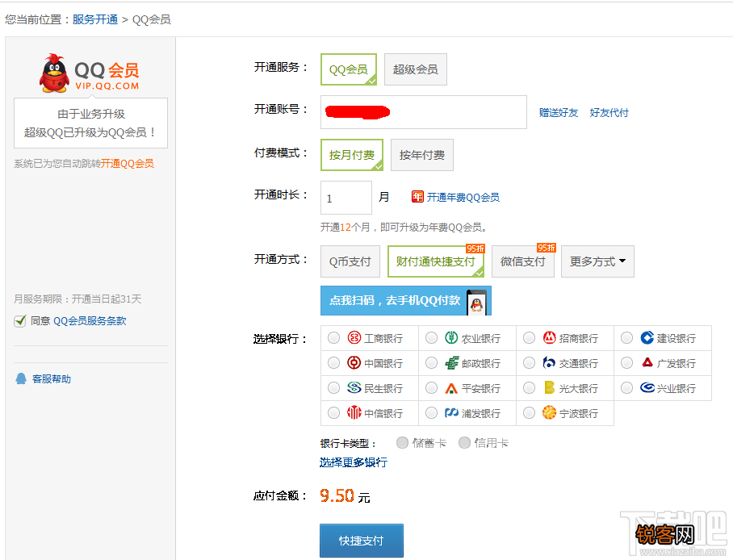Click the 交通银行 logo icon
This screenshot has width=733, height=560.
pyautogui.click(x=549, y=363)
